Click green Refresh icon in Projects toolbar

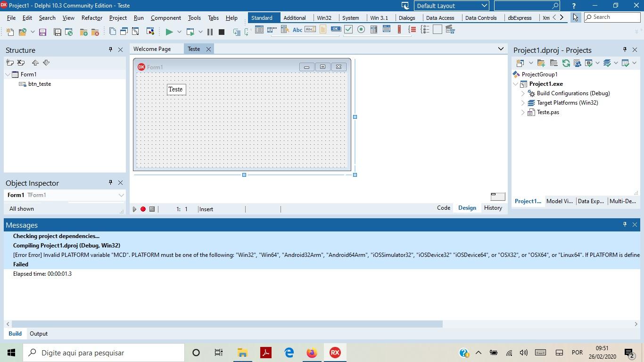[x=566, y=63]
